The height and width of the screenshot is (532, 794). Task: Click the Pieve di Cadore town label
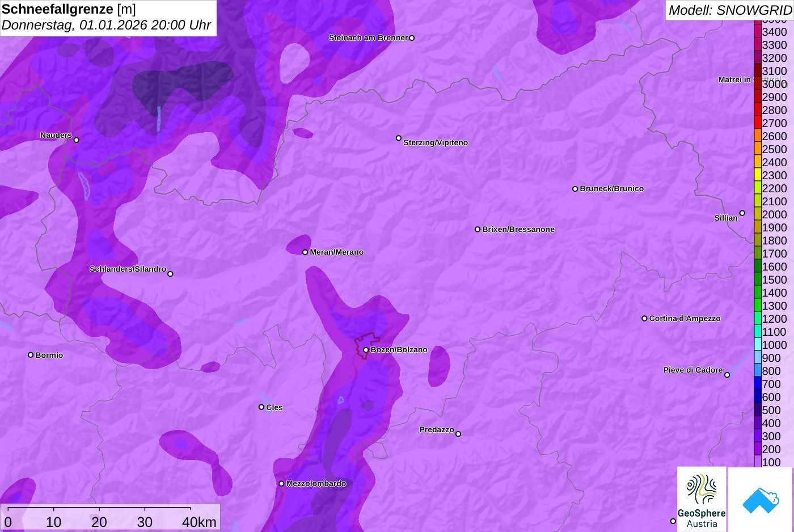coord(693,370)
